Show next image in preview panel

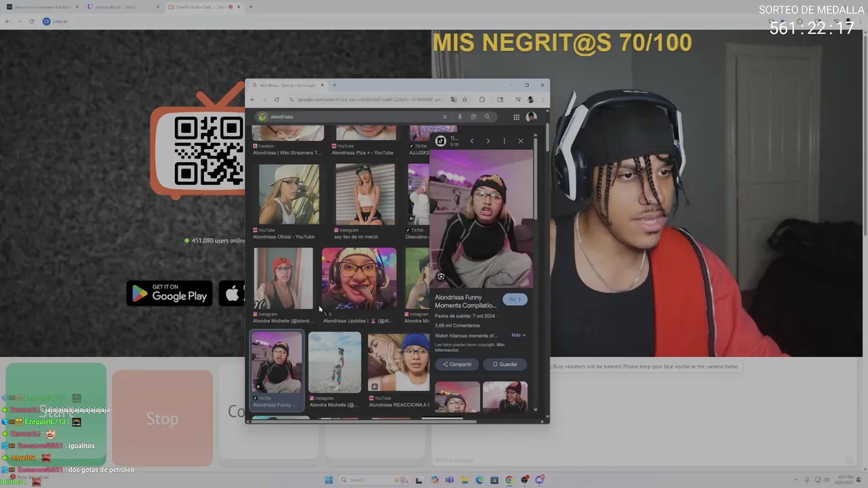point(488,141)
